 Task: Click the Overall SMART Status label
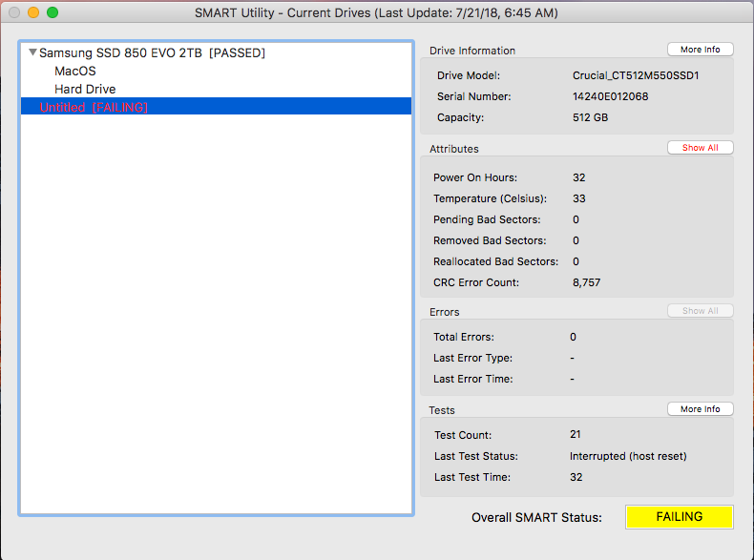(536, 518)
